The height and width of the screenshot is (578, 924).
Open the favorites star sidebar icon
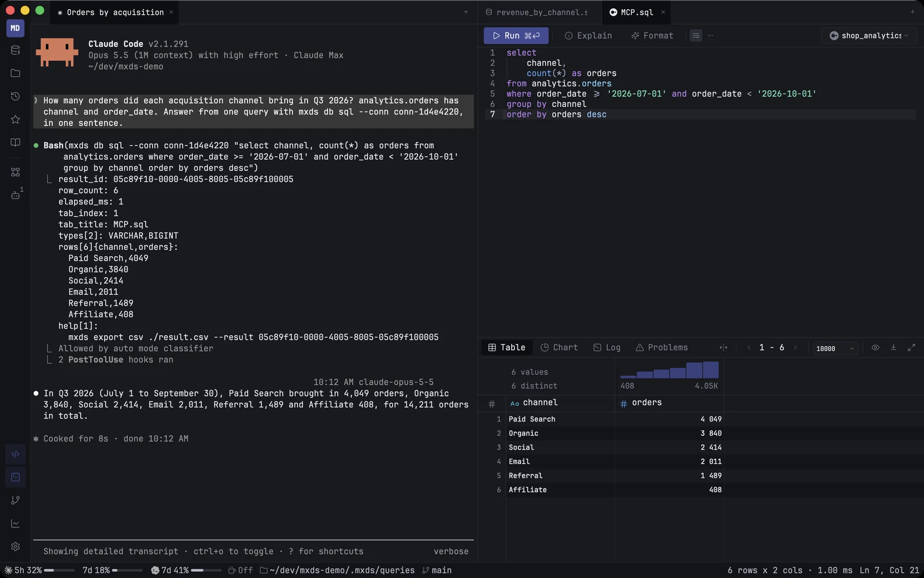point(15,119)
